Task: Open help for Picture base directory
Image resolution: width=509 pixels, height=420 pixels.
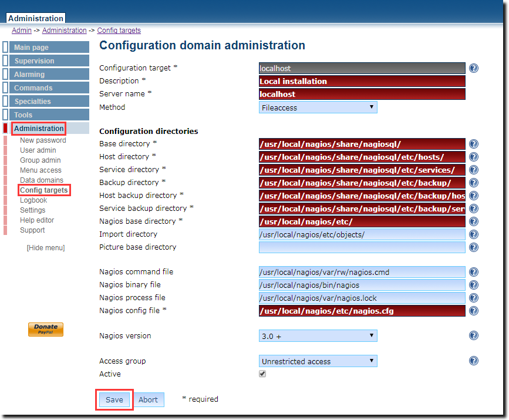Action: (x=474, y=247)
